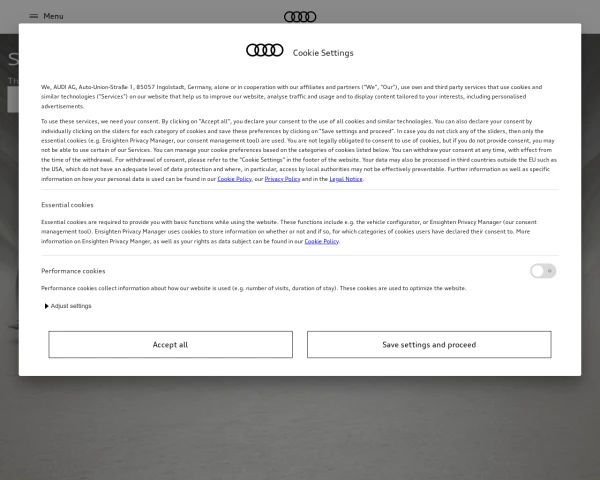Image resolution: width=600 pixels, height=480 pixels.
Task: Click the hamburger Menu icon
Action: pos(34,16)
